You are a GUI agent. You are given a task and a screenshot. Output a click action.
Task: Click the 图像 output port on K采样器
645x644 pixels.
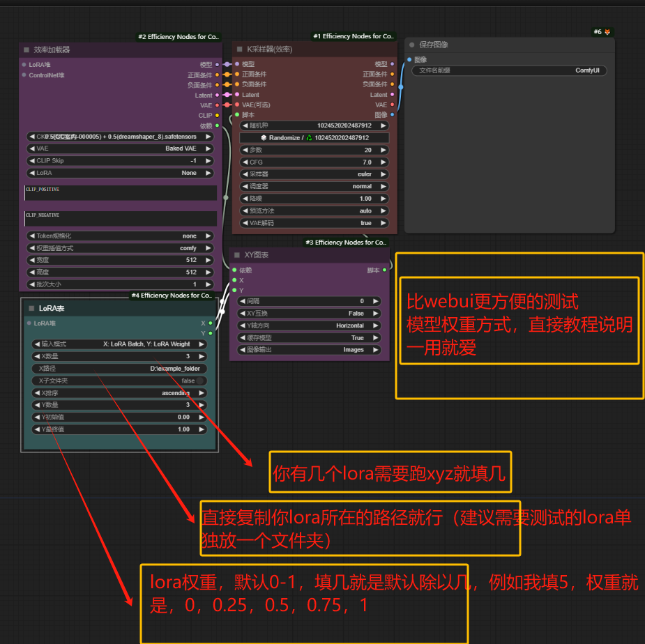(x=392, y=115)
